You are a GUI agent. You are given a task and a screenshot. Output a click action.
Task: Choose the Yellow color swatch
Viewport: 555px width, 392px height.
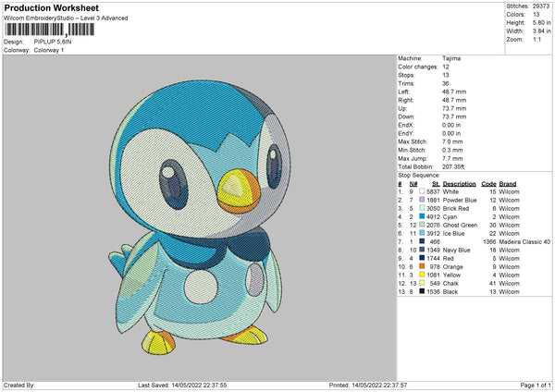[x=422, y=275]
